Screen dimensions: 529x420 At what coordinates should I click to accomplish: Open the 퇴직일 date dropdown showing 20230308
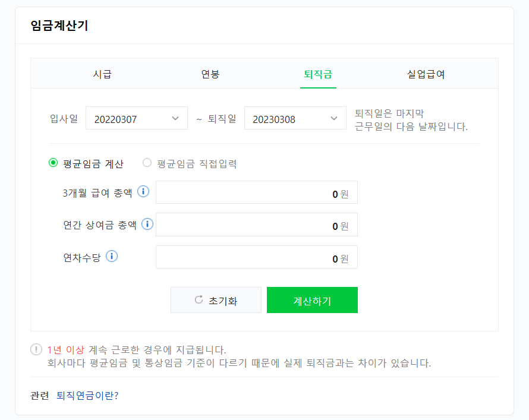coord(295,118)
